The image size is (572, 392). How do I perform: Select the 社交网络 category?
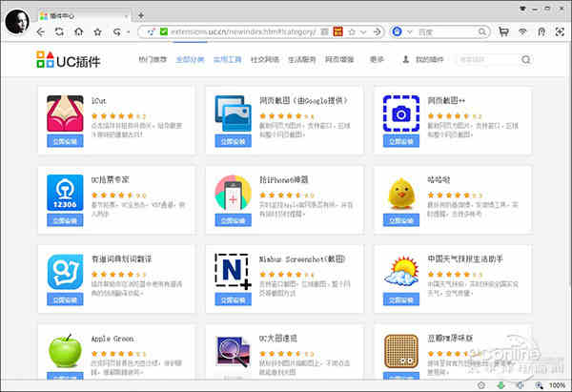(265, 59)
